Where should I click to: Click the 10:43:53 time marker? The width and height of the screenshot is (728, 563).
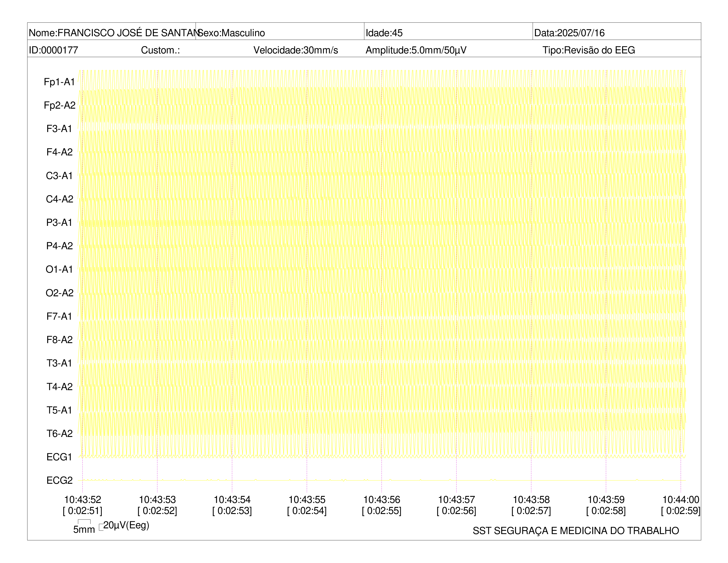coord(157,500)
